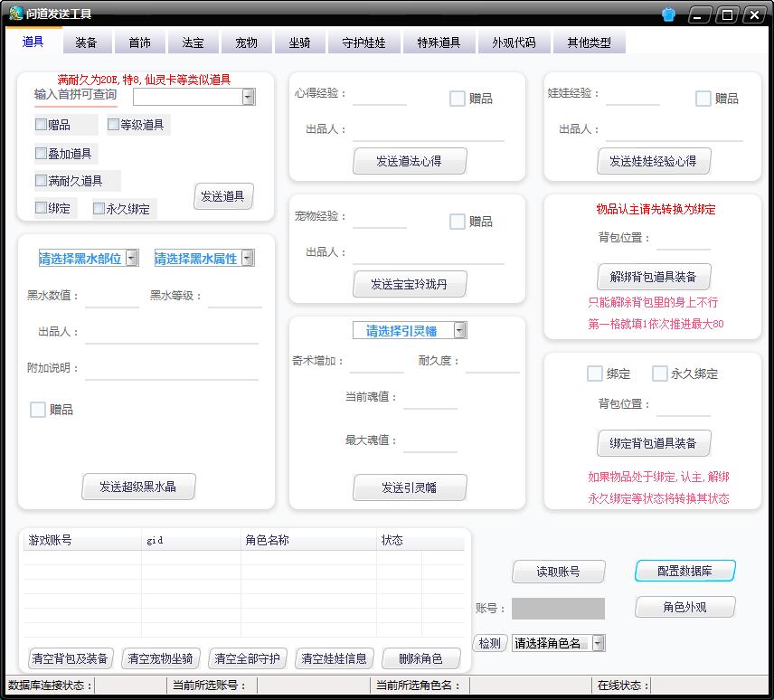Click the 耐久度 input field
Image resolution: width=774 pixels, height=700 pixels.
coord(493,364)
